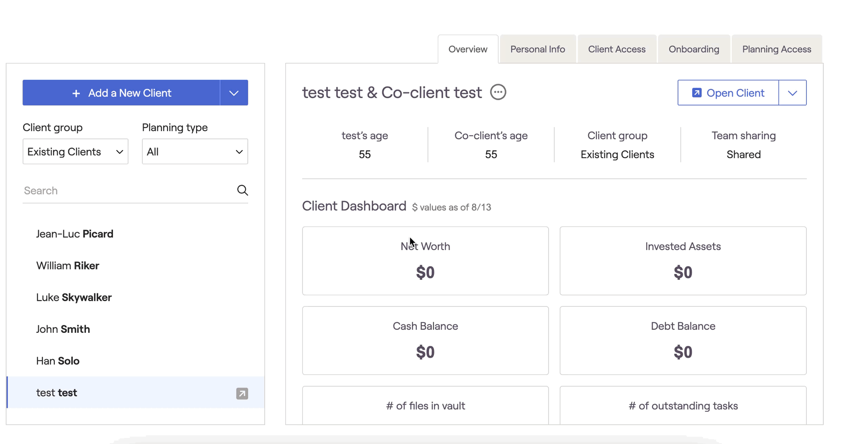This screenshot has height=444, width=868.
Task: Click the test's age value 55
Action: 365,155
